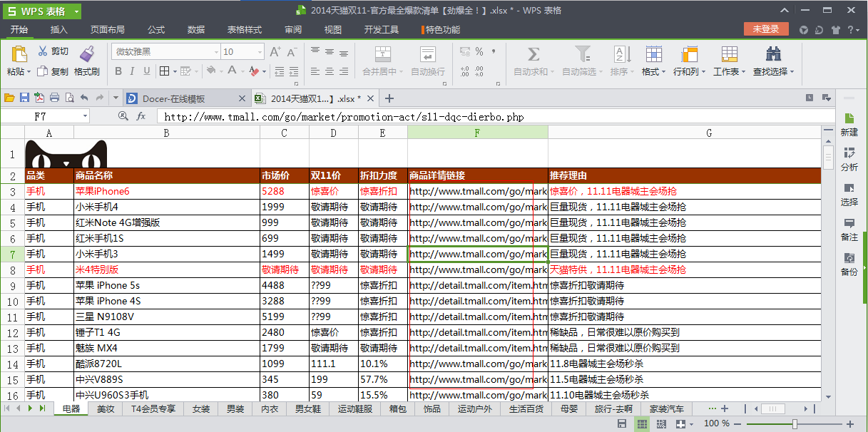Toggle middle vertical align button

pos(330,52)
